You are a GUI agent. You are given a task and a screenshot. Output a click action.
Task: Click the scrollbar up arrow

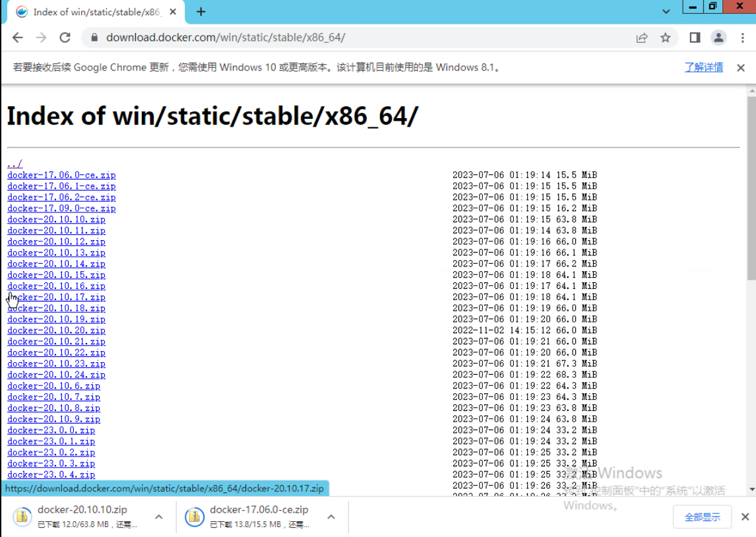pos(751,90)
